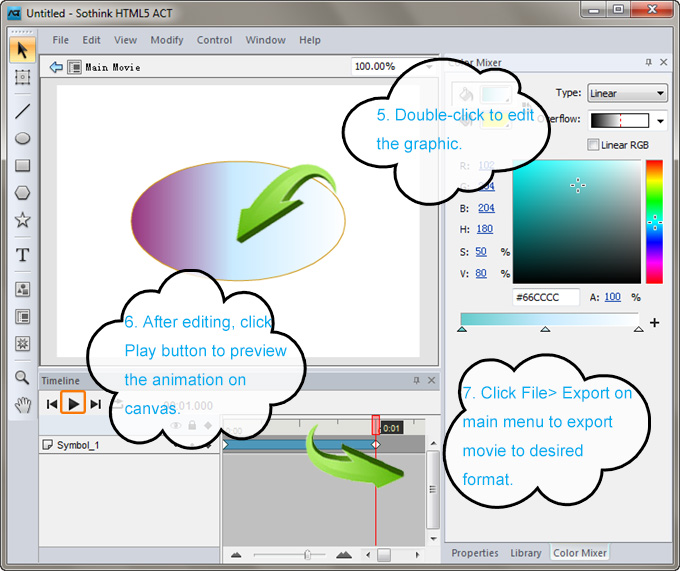Open the Modify menu
680x571 pixels.
[167, 40]
